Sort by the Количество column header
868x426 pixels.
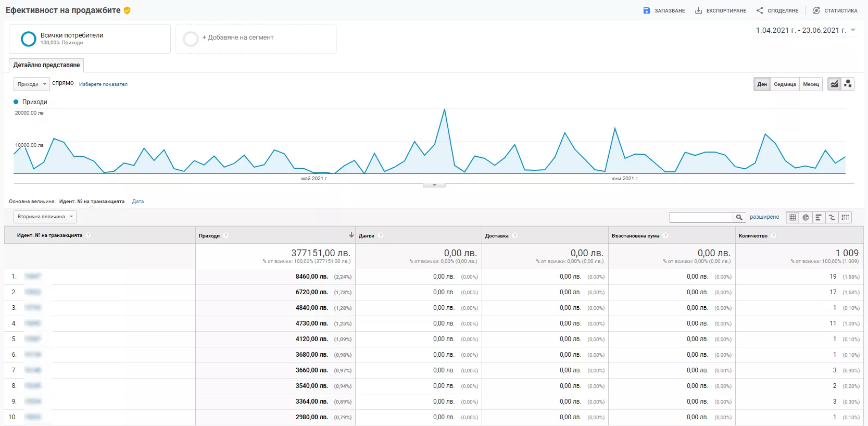tap(752, 236)
